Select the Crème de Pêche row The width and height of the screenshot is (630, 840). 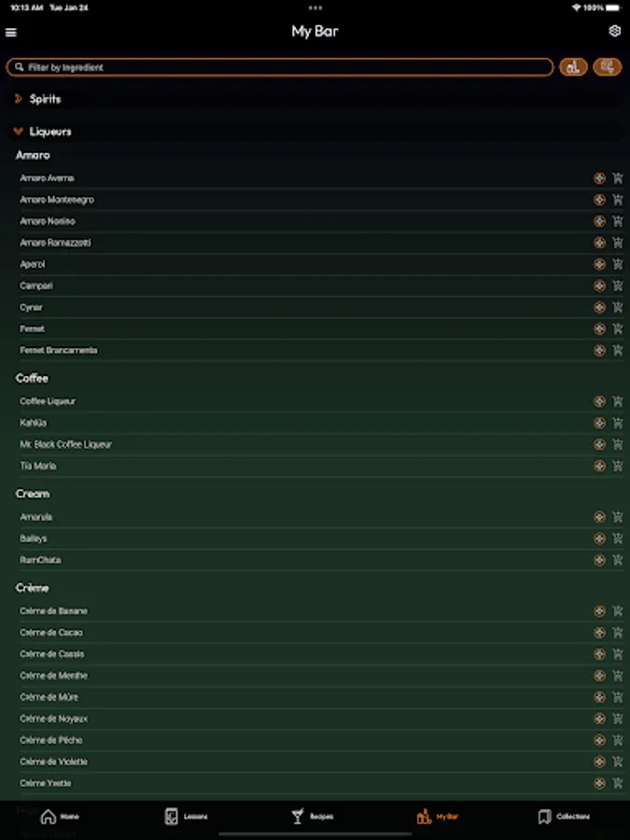321,740
